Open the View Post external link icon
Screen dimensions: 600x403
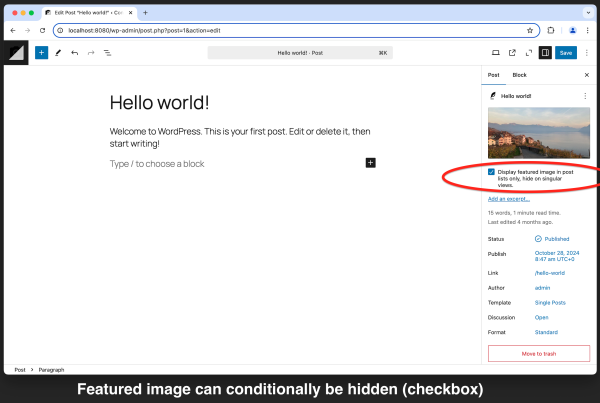click(x=513, y=52)
